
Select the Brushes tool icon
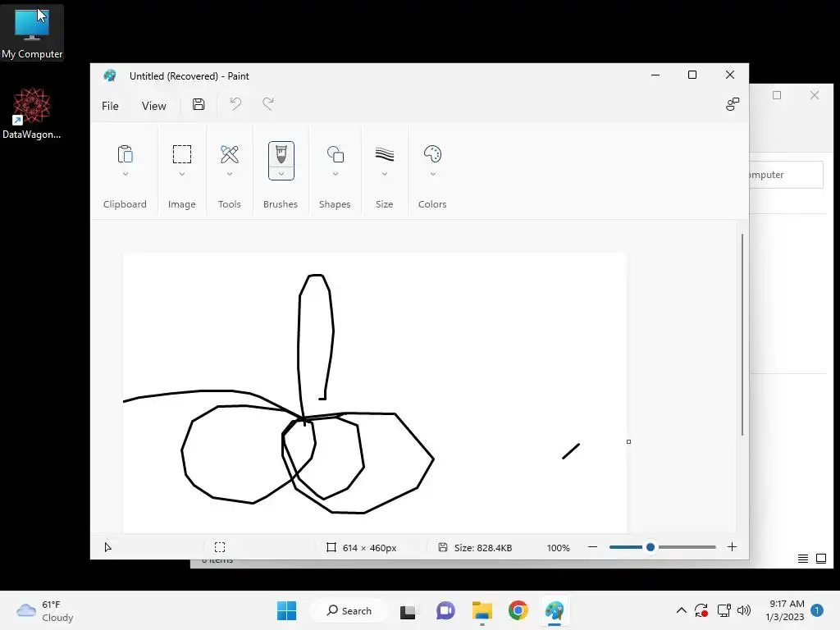[281, 154]
